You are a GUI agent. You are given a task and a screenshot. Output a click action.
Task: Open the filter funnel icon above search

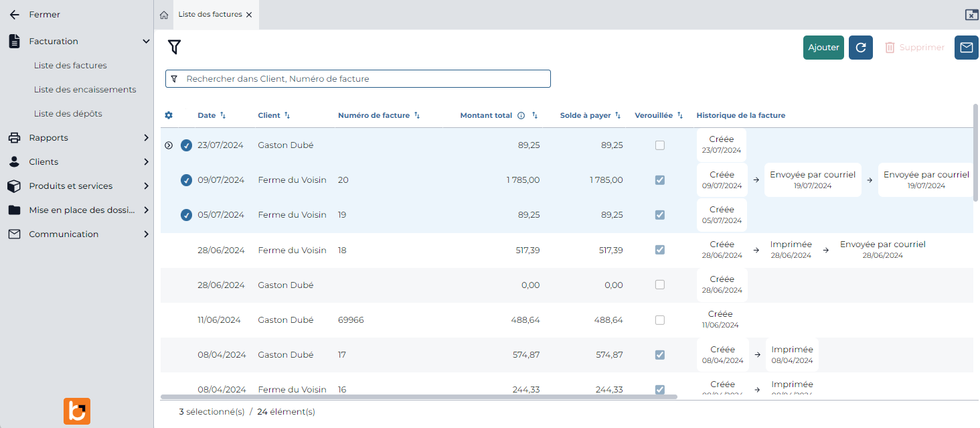174,47
